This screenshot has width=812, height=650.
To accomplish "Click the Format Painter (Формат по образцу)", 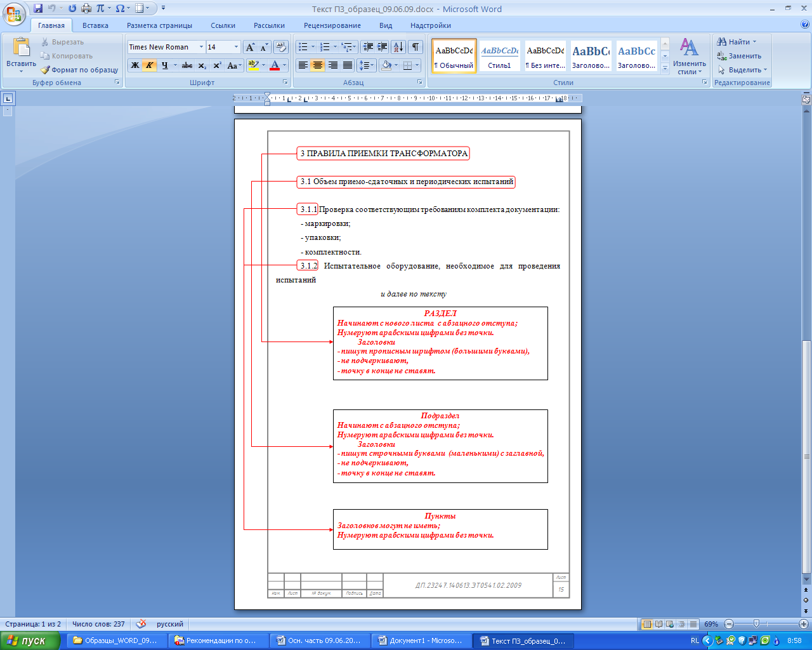I will coord(79,70).
